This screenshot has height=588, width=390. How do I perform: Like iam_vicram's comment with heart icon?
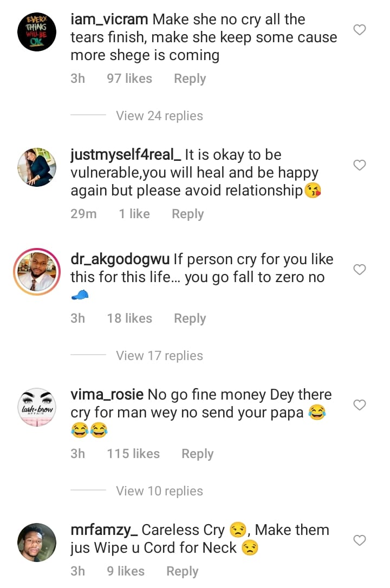coord(360,30)
